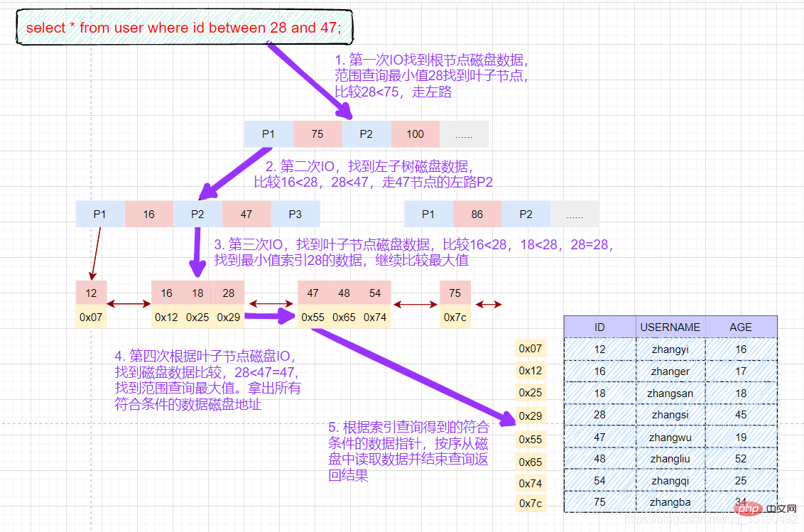Click the 75 key in the root node
This screenshot has height=532, width=804.
pos(317,134)
